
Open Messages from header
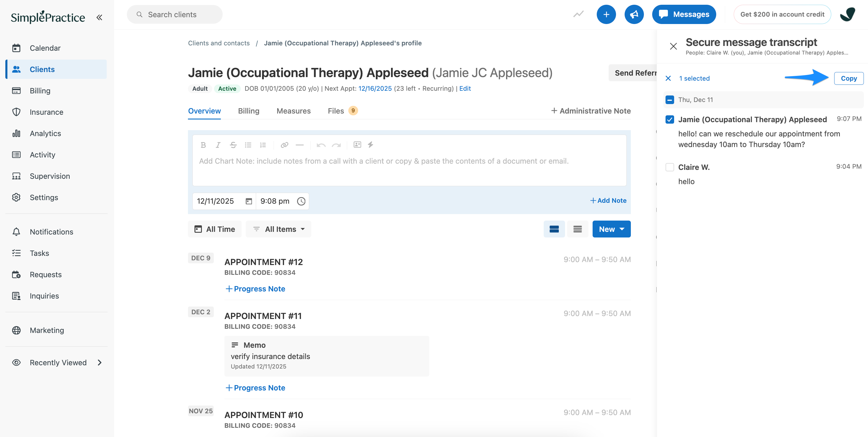pos(684,15)
